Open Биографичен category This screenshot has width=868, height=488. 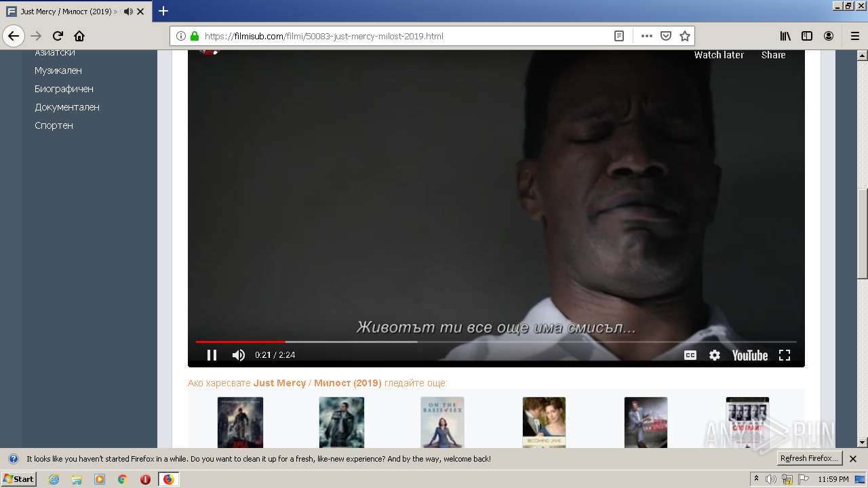click(64, 89)
